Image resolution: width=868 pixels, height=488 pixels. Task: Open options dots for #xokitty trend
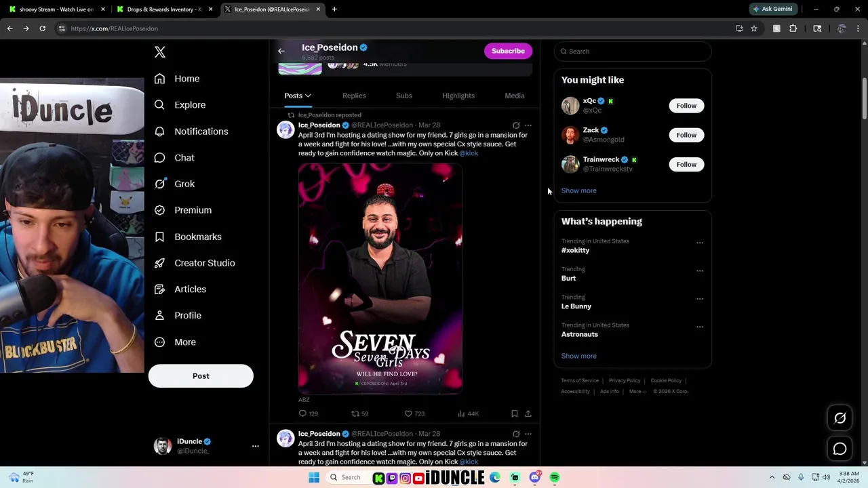(x=700, y=243)
